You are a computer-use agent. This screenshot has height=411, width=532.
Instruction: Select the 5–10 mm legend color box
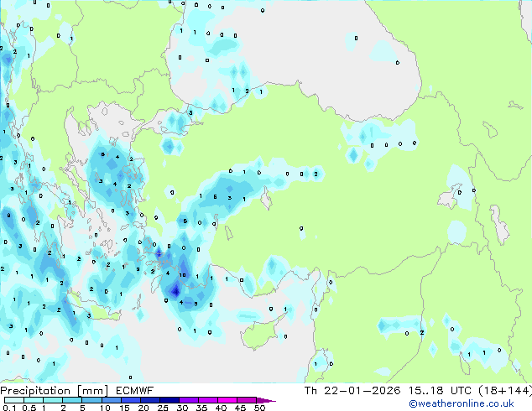(x=91, y=400)
